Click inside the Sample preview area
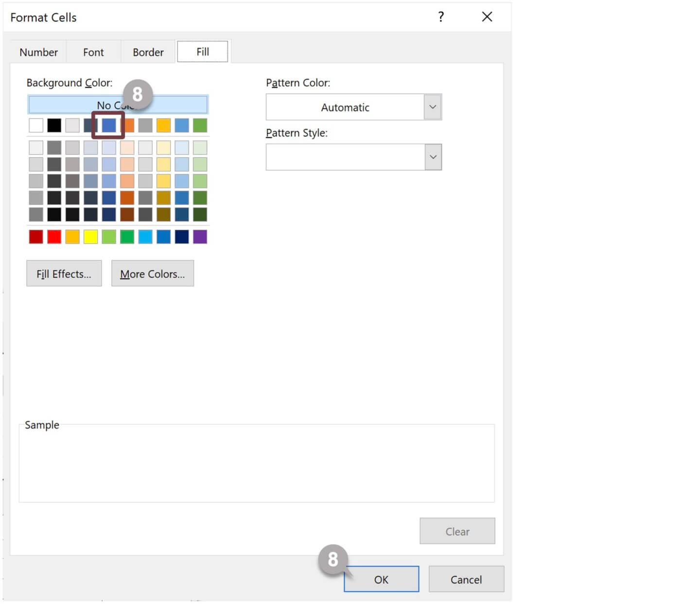 (256, 463)
